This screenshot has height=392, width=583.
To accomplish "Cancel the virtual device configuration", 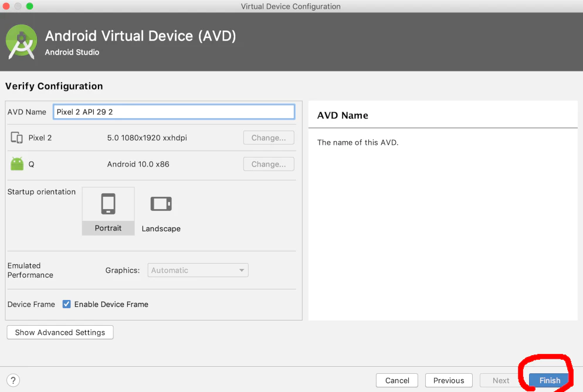I will 396,380.
